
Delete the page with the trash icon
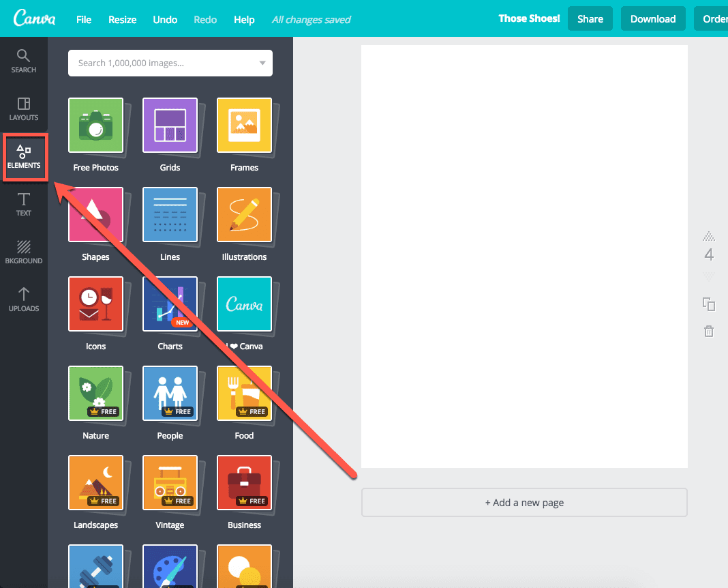tap(709, 331)
